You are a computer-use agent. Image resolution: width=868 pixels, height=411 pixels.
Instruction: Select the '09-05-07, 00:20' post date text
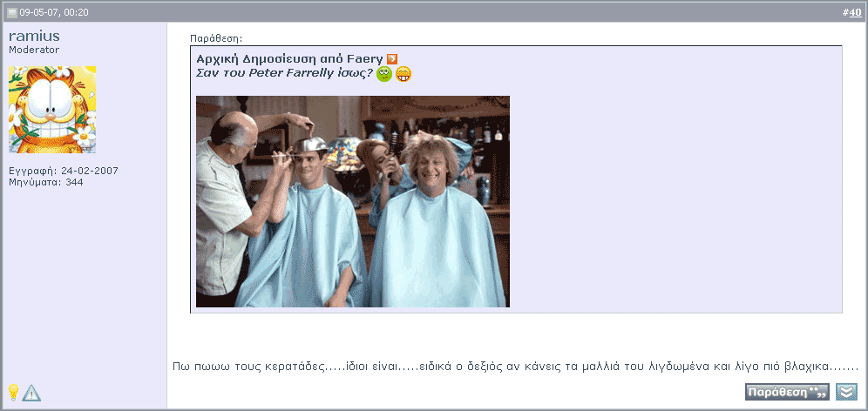pyautogui.click(x=54, y=13)
